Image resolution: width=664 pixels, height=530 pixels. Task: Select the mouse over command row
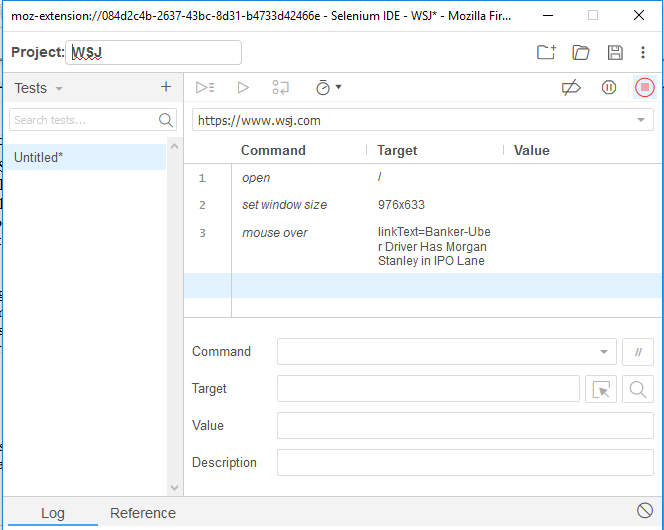point(423,246)
